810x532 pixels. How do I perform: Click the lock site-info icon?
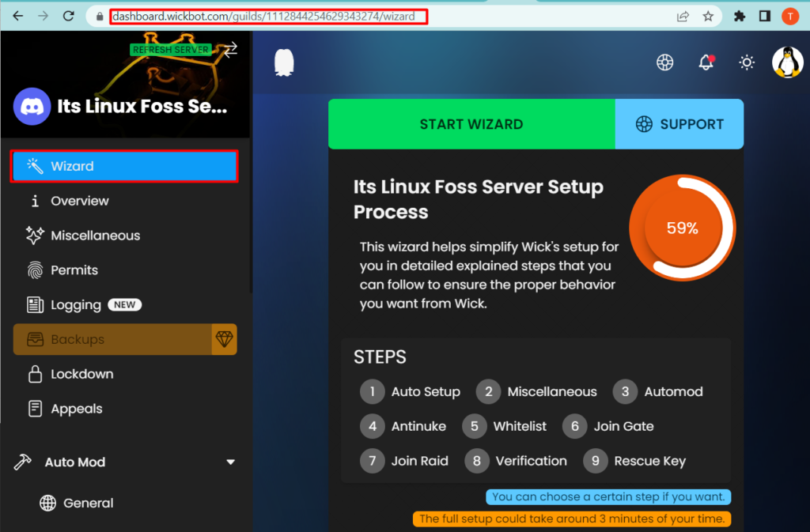[x=100, y=17]
